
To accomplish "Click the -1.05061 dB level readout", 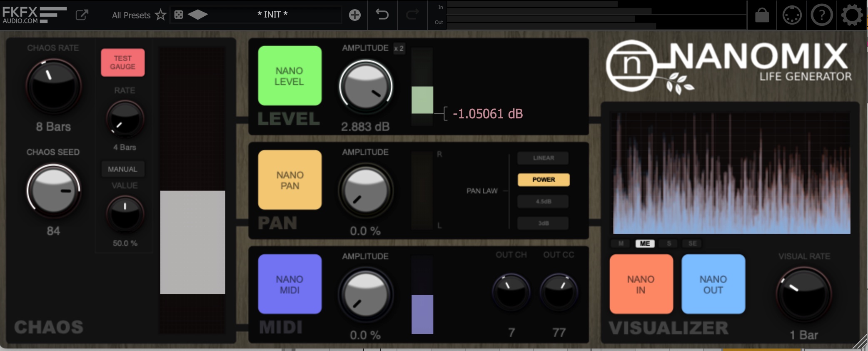I will click(488, 114).
